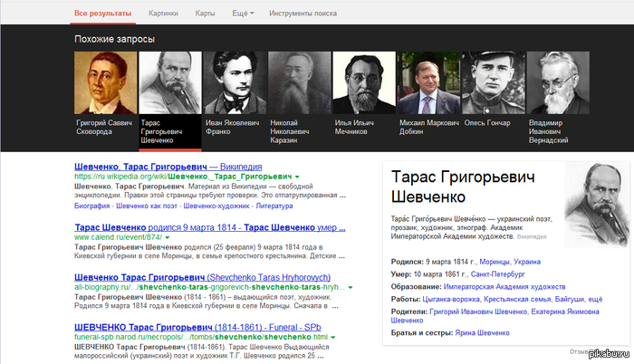Open the small Википедия source link in panel

(x=532, y=236)
